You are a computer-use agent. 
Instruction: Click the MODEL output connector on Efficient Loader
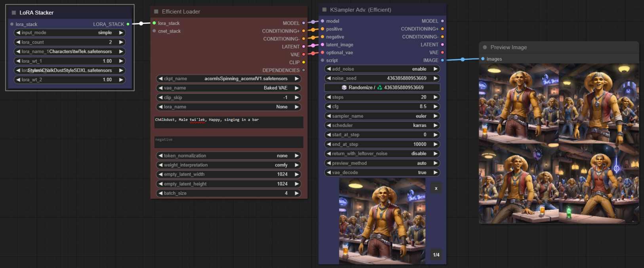(304, 23)
